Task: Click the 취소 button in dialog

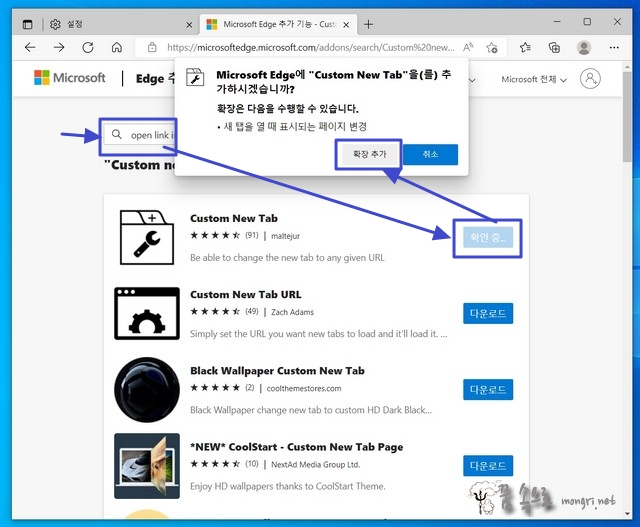Action: click(431, 154)
